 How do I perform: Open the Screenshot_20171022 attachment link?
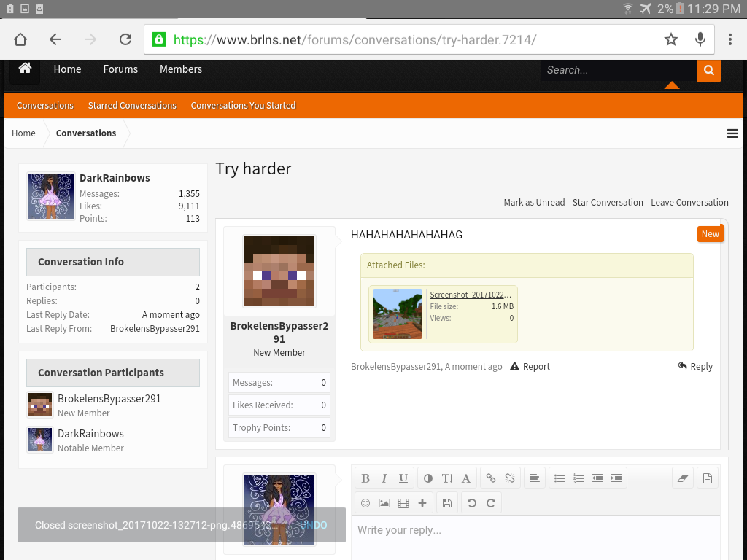click(471, 295)
